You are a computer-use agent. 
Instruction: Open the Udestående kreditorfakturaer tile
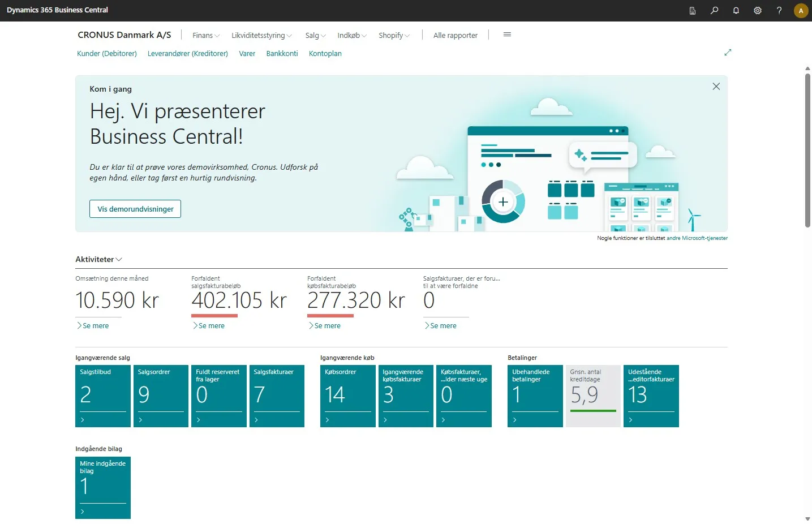tap(651, 396)
